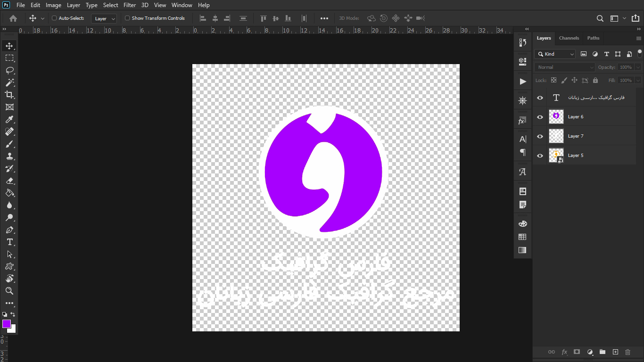Enable the Auto-Select checkbox
The height and width of the screenshot is (362, 644).
click(54, 18)
